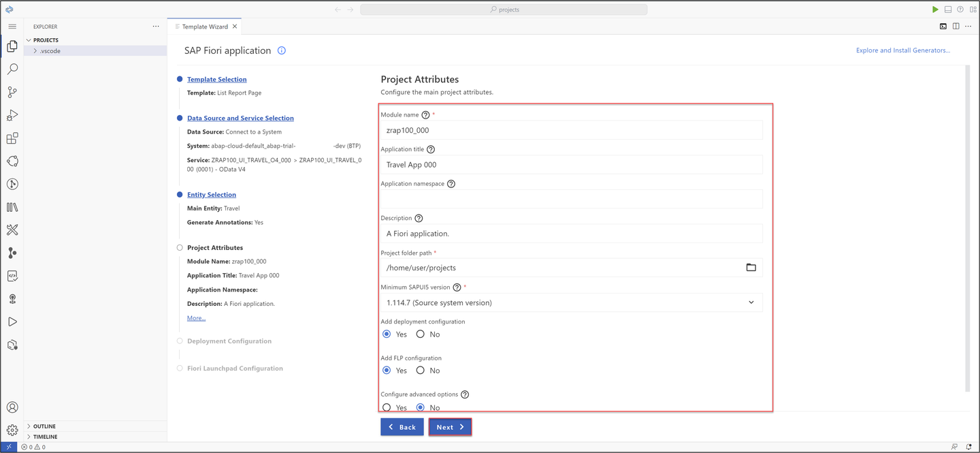Open the Accounts menu icon
The height and width of the screenshot is (453, 980).
12,407
